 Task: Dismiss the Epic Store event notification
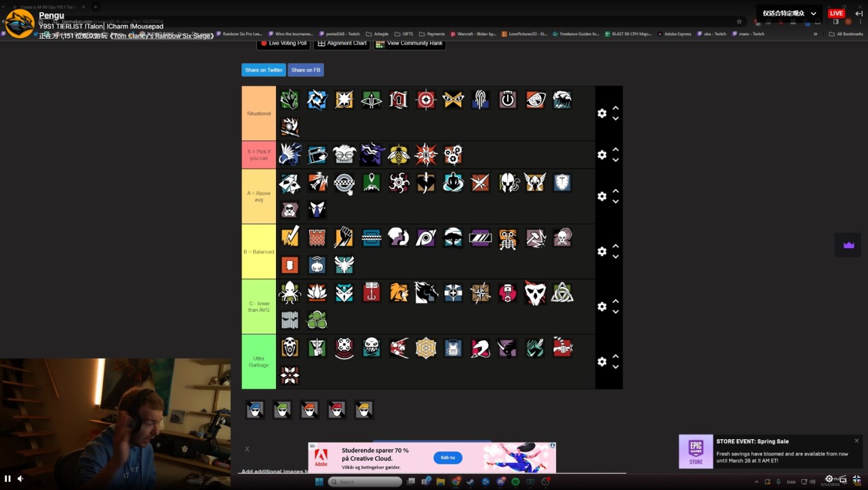856,441
